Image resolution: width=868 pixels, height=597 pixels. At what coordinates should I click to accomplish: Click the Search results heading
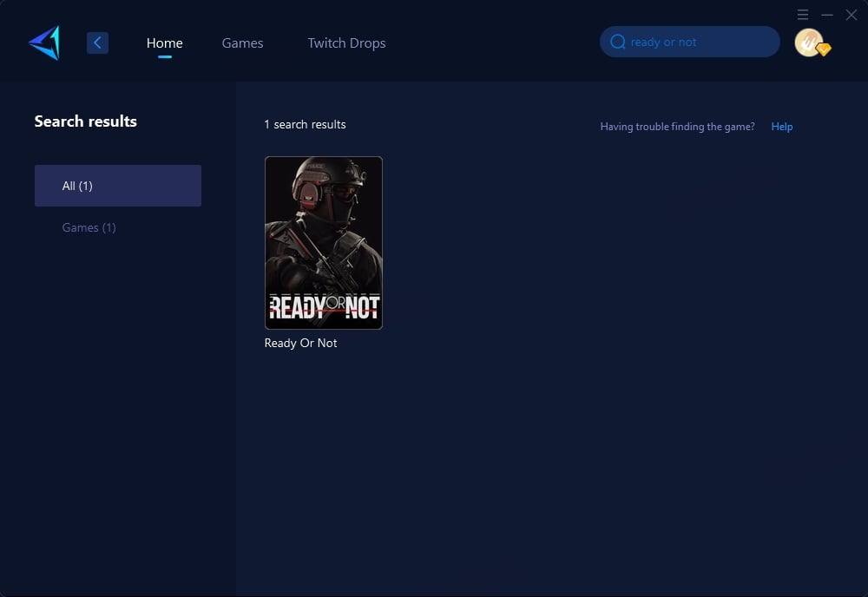point(86,121)
